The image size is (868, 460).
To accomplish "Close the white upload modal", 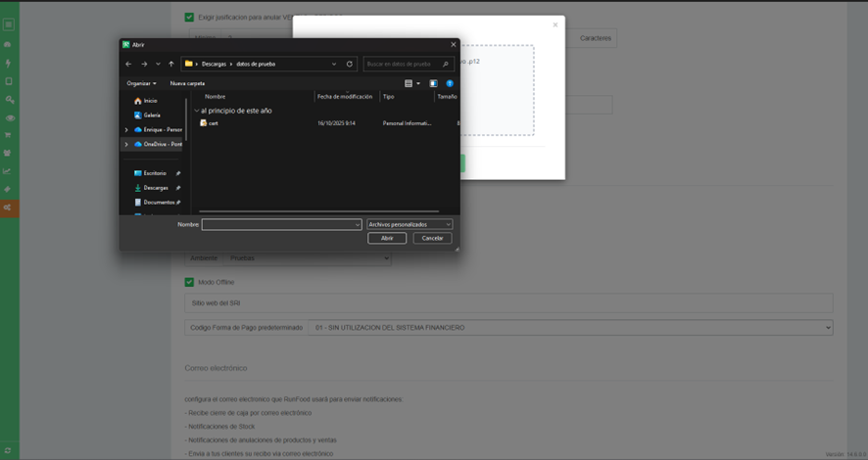I will point(555,24).
